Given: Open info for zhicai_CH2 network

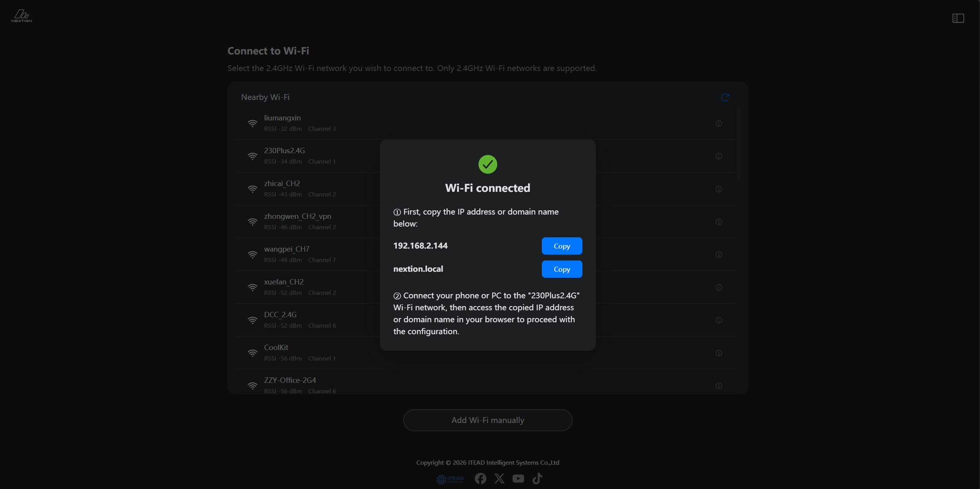Looking at the screenshot, I should 719,189.
